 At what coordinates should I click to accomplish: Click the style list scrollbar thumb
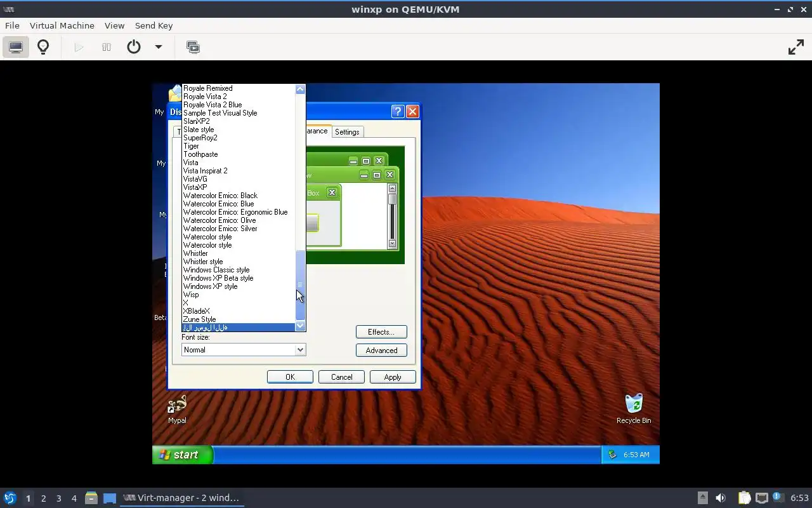[301, 286]
